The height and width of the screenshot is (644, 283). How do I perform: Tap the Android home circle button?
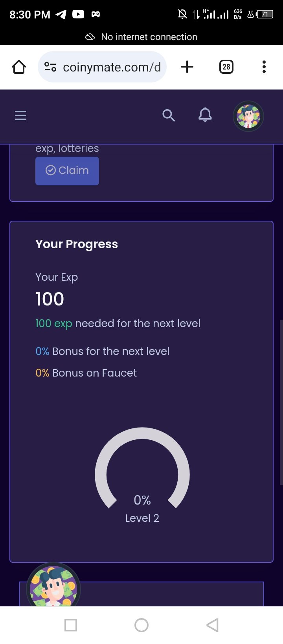(x=141, y=625)
